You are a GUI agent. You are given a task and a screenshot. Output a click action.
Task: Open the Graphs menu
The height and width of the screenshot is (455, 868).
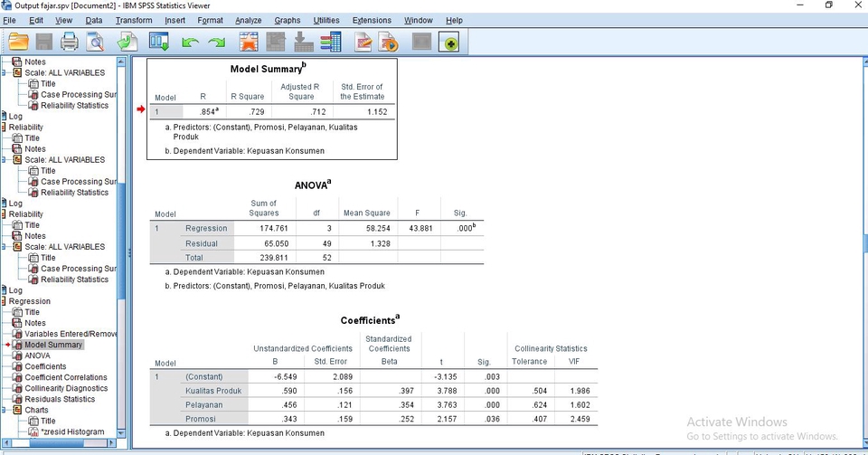coord(288,20)
